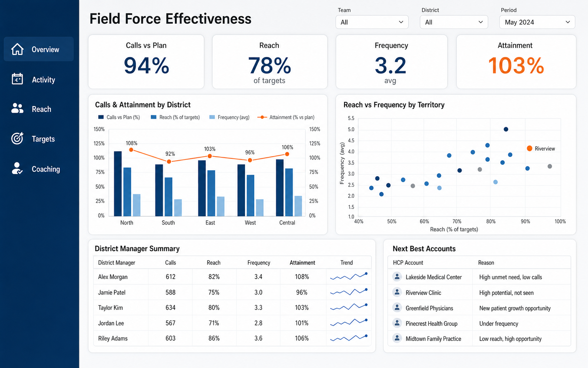This screenshot has width=588, height=368.
Task: Click the 106% attainment point for Central
Action: coord(287,154)
